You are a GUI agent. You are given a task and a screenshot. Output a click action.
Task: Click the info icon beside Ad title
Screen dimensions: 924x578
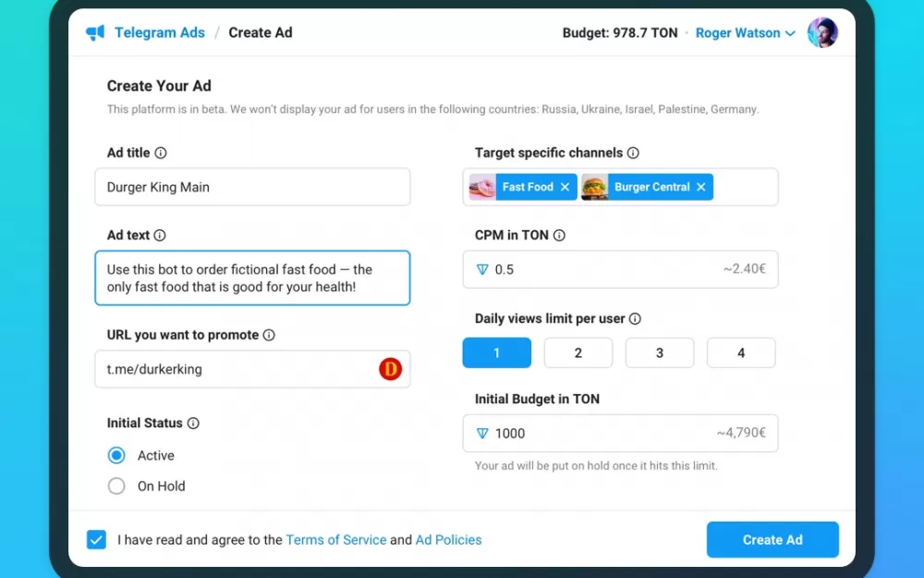[x=161, y=154]
